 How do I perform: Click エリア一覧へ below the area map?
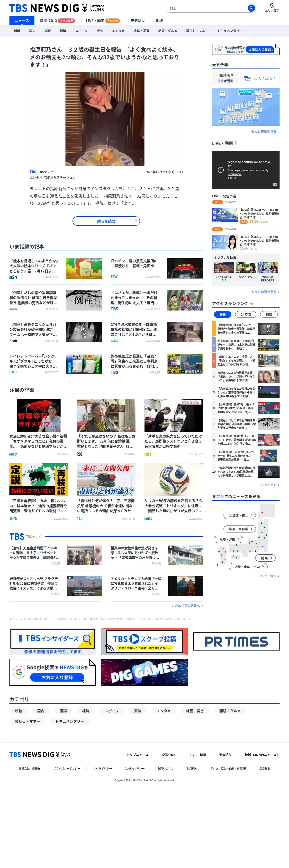tap(269, 576)
